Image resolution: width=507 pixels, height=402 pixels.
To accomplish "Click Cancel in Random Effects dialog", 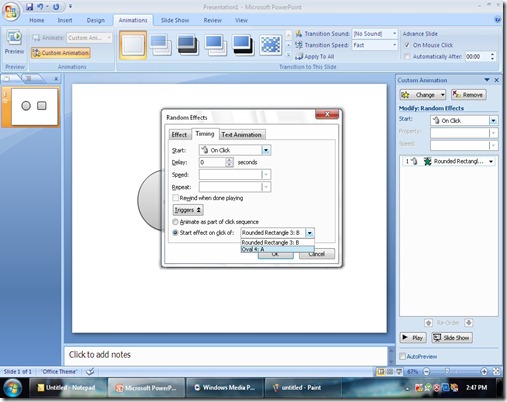I will tap(317, 254).
